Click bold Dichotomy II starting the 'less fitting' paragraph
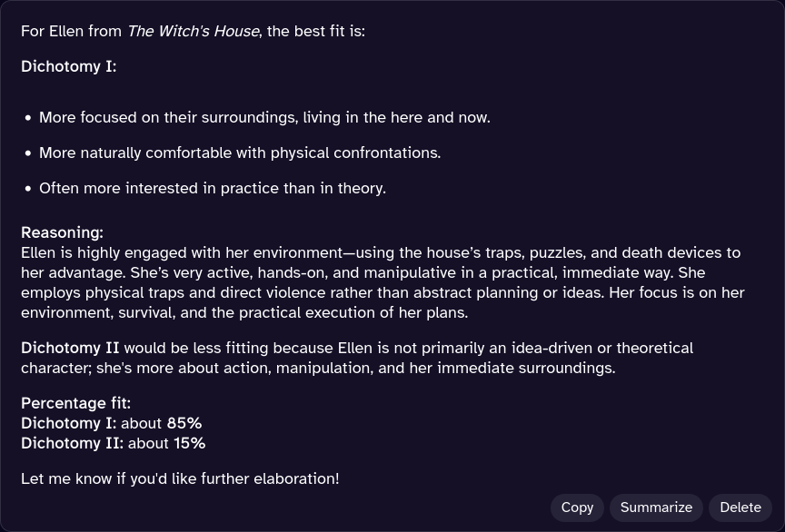785x532 pixels. click(x=70, y=348)
